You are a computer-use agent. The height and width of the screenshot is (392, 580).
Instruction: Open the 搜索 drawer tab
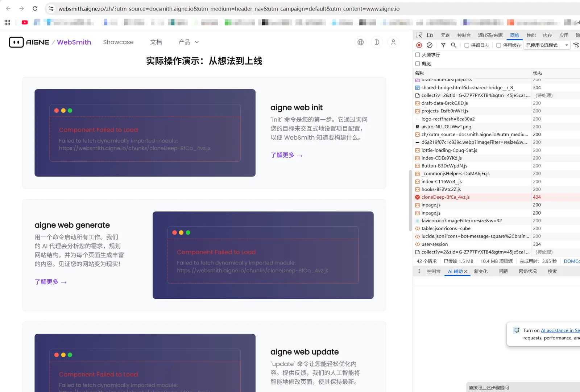552,271
